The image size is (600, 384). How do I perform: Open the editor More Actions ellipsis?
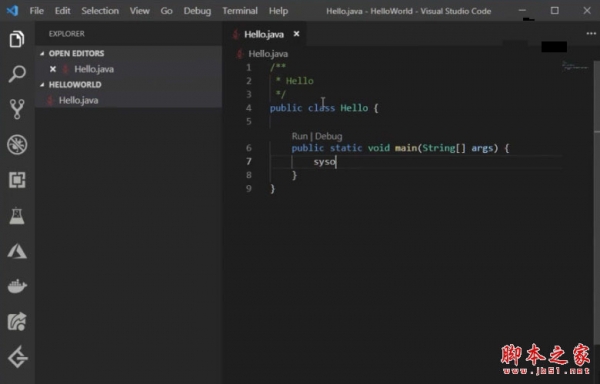(x=591, y=34)
